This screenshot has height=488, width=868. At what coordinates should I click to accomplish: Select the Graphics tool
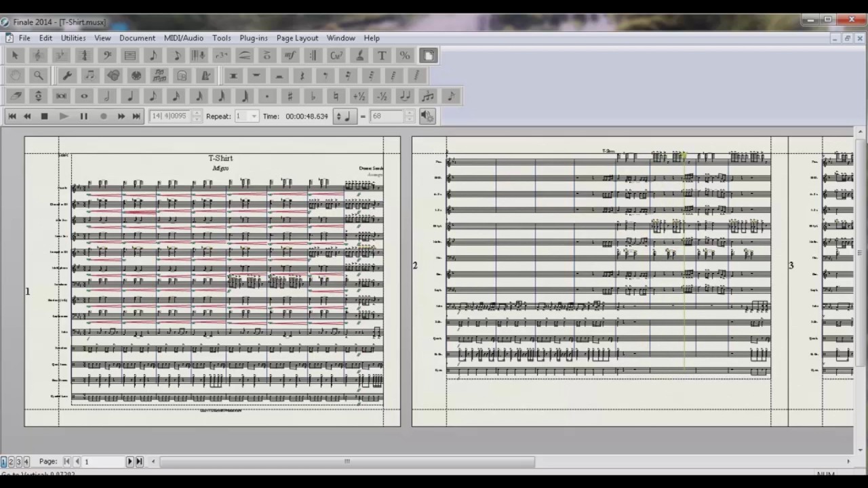click(113, 76)
